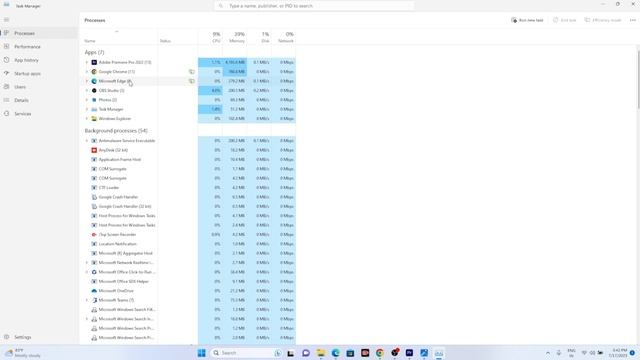Open the clock and date flyout
The image size is (640, 360).
click(x=619, y=353)
